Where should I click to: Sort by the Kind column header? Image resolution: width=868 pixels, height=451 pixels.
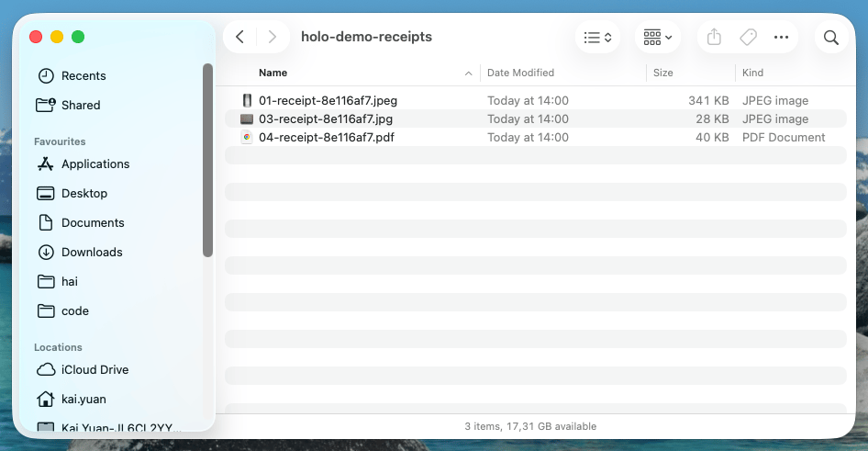pos(752,73)
